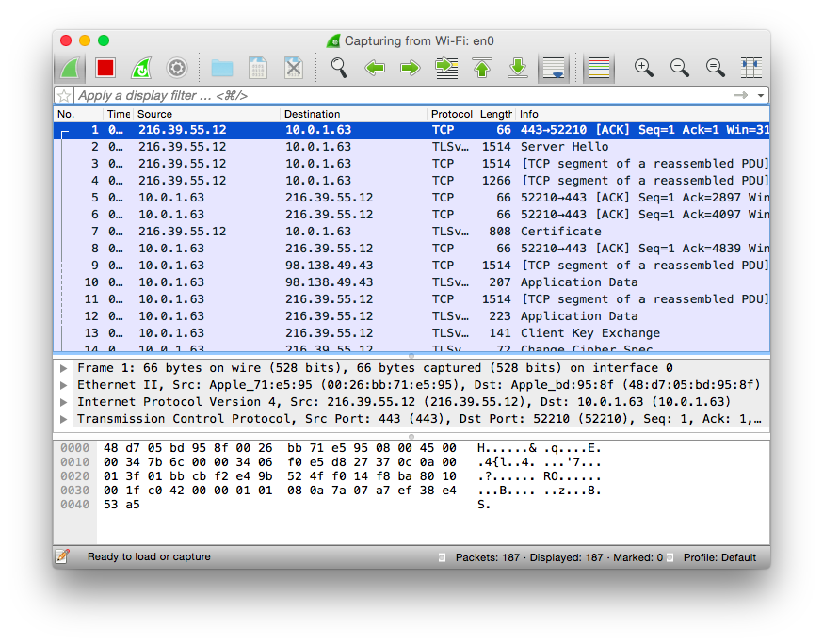The width and height of the screenshot is (823, 644).
Task: Toggle auto-scroll during live capture
Action: point(554,68)
